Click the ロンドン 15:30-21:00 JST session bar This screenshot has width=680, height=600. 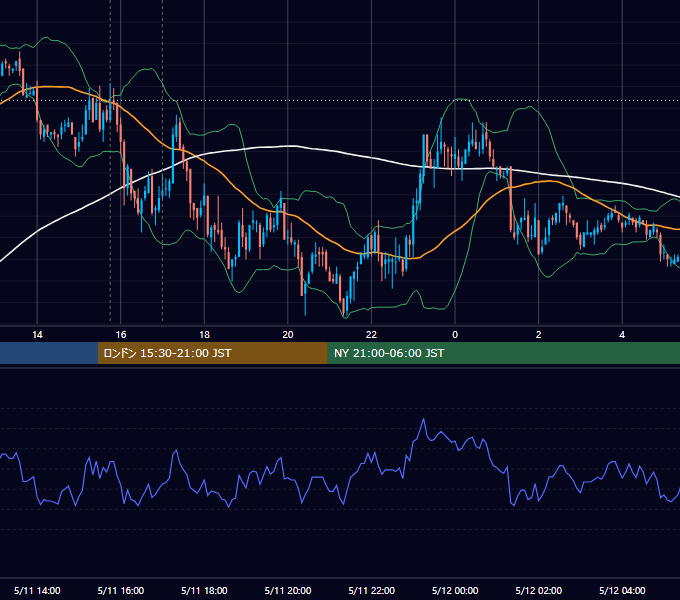pos(212,353)
